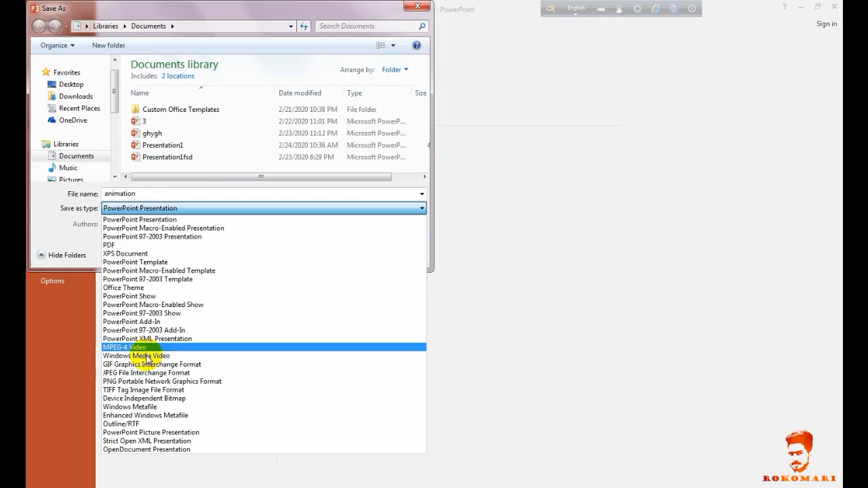Click the refresh button next to address bar
The image size is (868, 488).
click(304, 26)
